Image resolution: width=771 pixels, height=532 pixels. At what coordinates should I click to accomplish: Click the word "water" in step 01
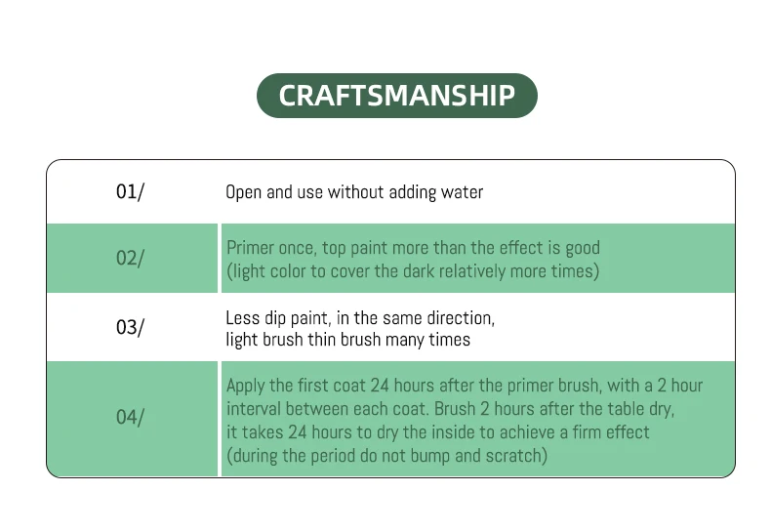tap(462, 192)
